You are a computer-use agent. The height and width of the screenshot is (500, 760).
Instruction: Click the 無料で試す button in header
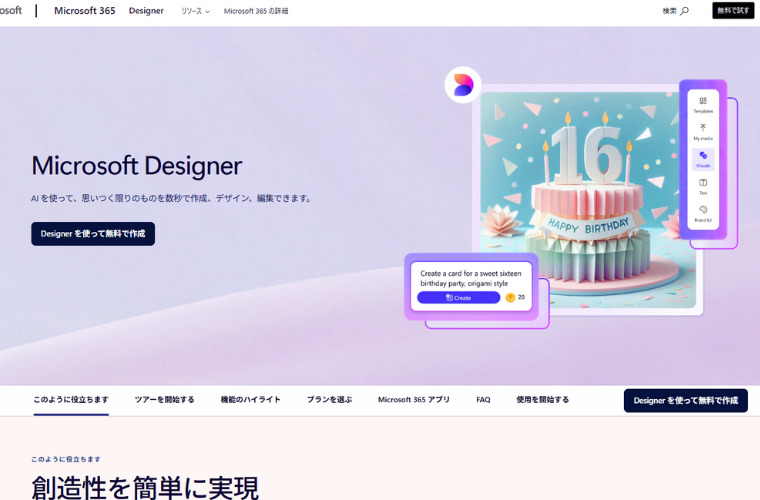click(733, 10)
